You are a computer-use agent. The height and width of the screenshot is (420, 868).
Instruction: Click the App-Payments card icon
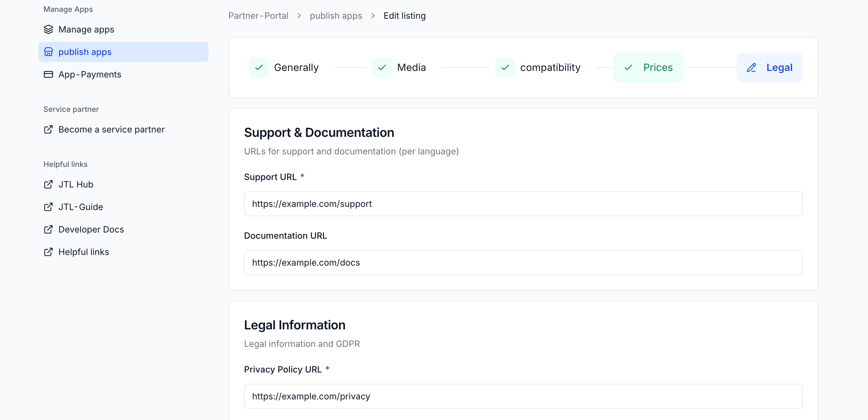click(48, 74)
